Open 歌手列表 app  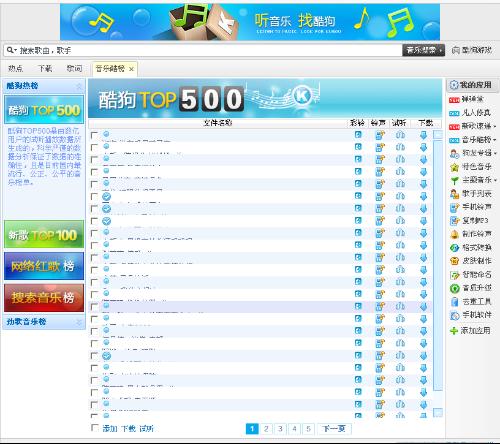coord(470,194)
